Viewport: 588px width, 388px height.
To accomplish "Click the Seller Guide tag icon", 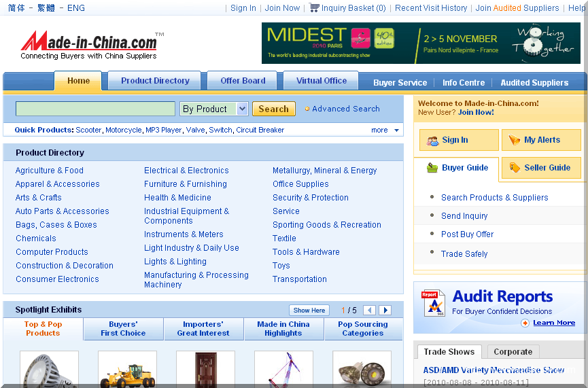I will 515,168.
